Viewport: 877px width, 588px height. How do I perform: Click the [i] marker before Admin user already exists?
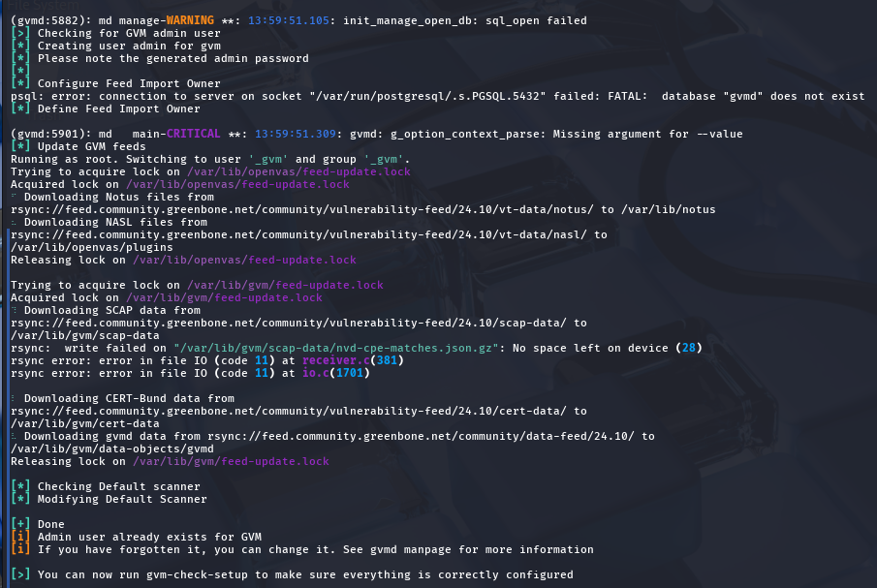20,537
